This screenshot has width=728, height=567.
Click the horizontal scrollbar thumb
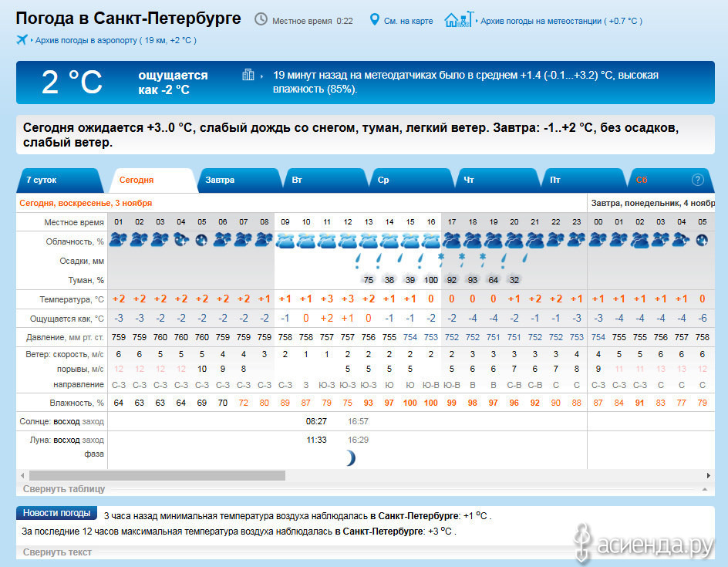click(157, 475)
